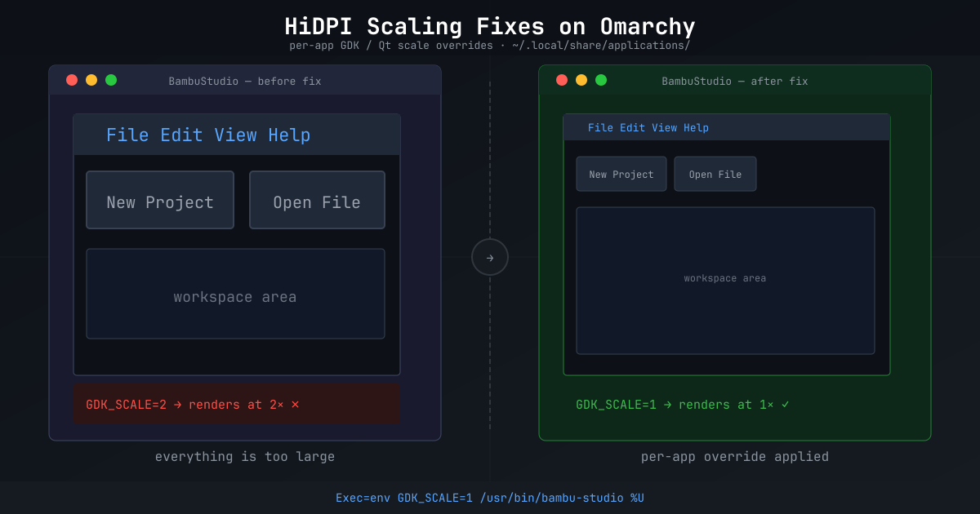The height and width of the screenshot is (514, 980).
Task: Click the 'BambuStudio — after fix' window title
Action: pos(735,81)
